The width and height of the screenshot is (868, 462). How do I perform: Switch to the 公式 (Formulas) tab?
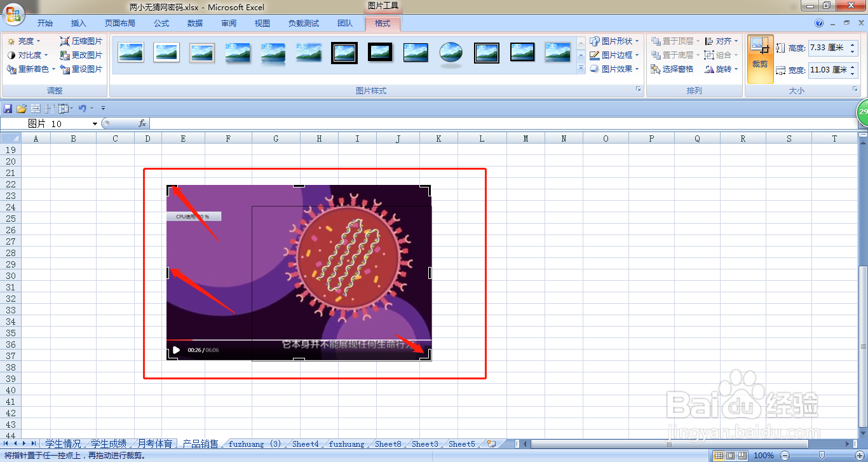(x=161, y=24)
